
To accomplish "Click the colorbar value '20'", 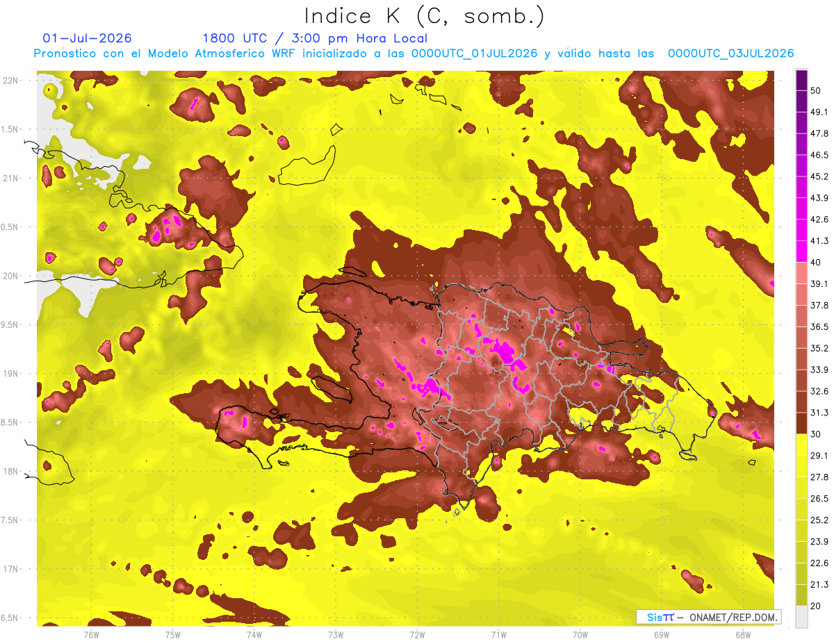I will [x=816, y=606].
